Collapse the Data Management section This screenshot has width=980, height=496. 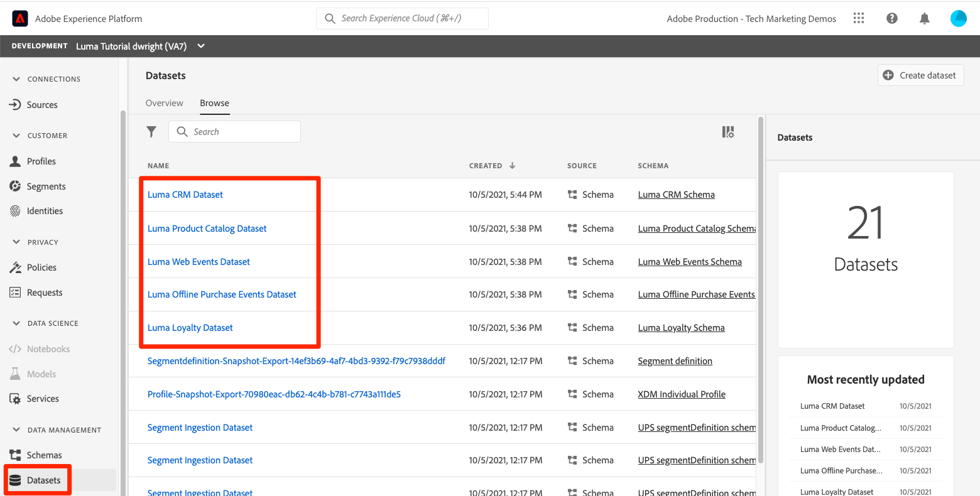16,430
